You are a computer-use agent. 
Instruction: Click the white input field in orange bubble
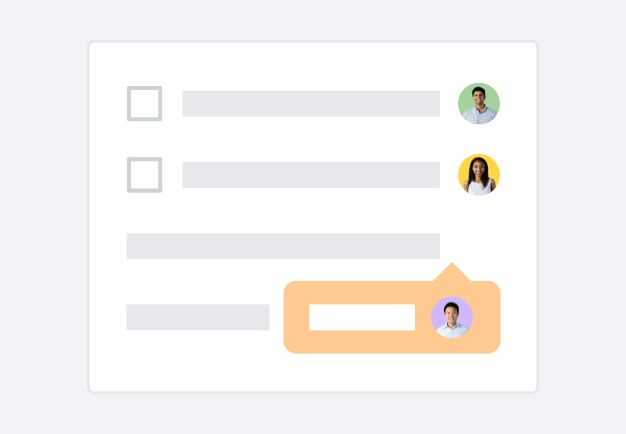pos(361,317)
